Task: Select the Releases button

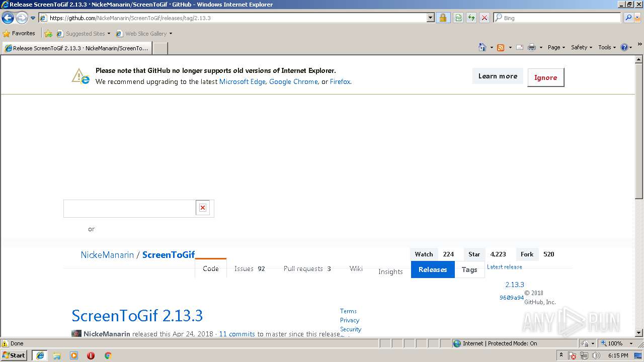Action: (x=433, y=269)
